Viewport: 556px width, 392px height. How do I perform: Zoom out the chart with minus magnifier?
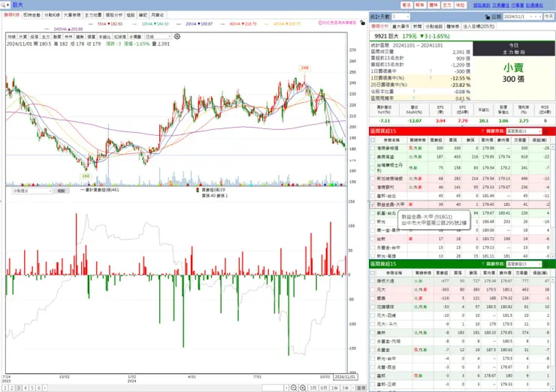click(x=294, y=387)
